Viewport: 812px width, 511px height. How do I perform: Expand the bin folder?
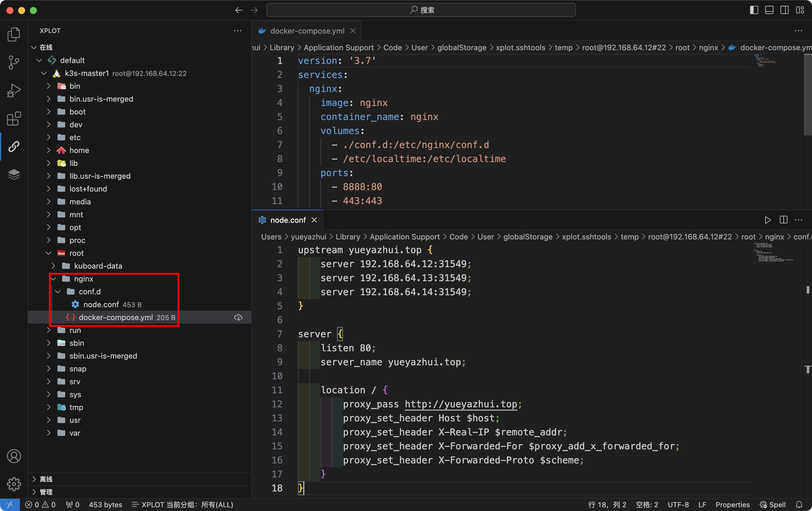tap(48, 86)
